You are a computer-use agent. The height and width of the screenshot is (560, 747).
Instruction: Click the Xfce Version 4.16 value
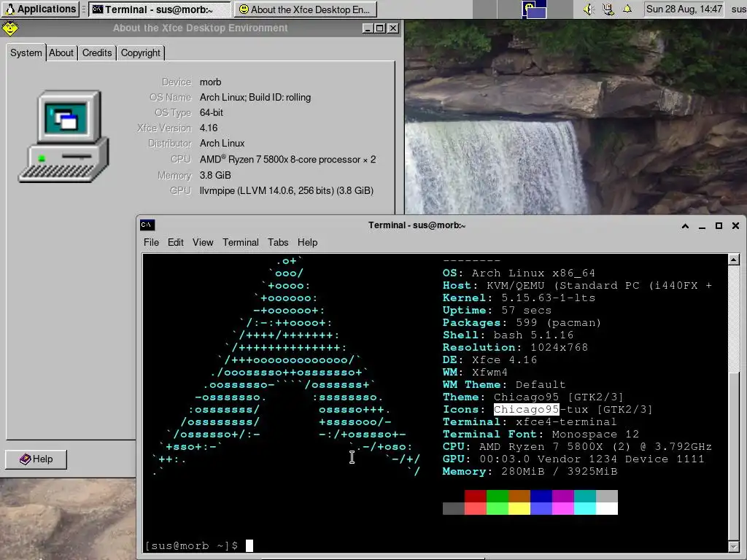(x=209, y=128)
